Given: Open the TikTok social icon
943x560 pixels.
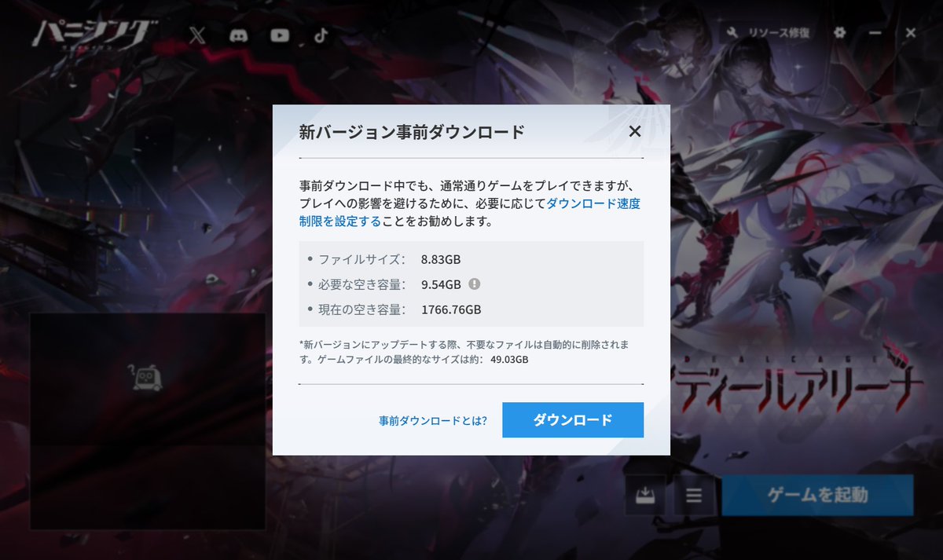Looking at the screenshot, I should tap(321, 35).
